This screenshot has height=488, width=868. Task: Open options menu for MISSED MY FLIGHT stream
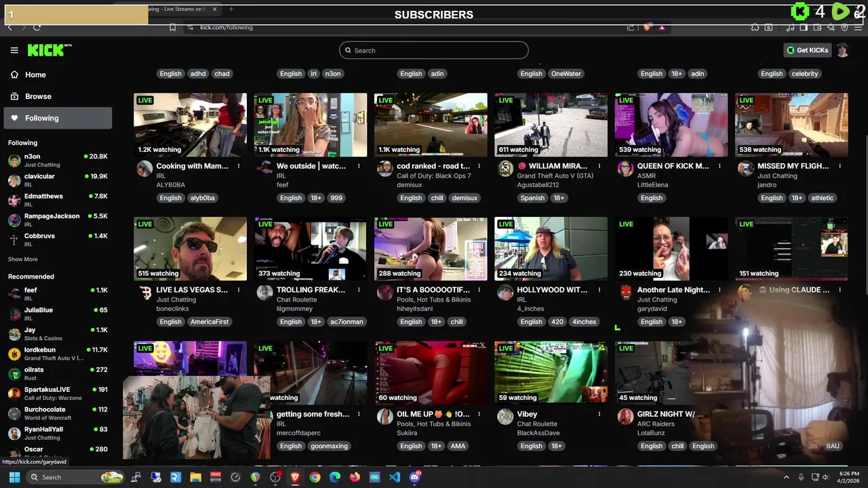pos(840,166)
